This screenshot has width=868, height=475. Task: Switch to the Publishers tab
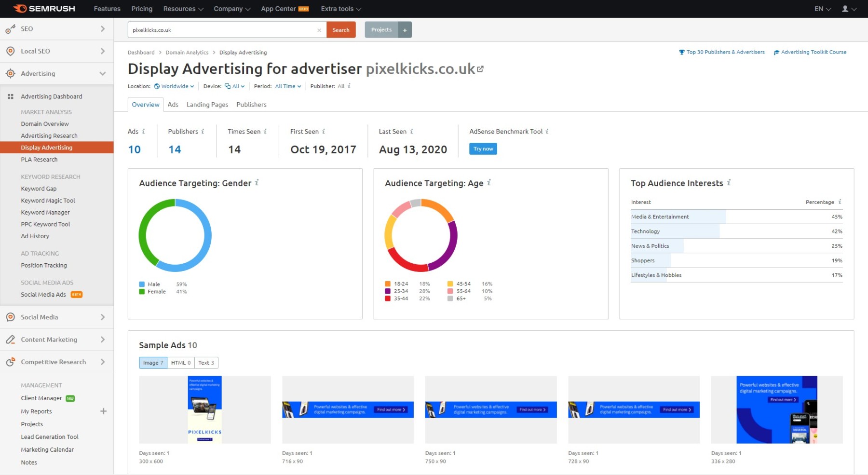pos(251,105)
